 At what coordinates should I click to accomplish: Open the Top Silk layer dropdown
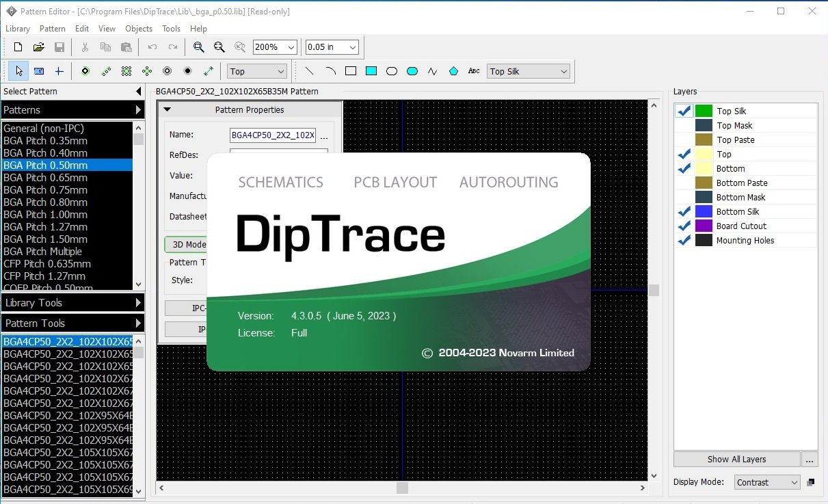(529, 71)
